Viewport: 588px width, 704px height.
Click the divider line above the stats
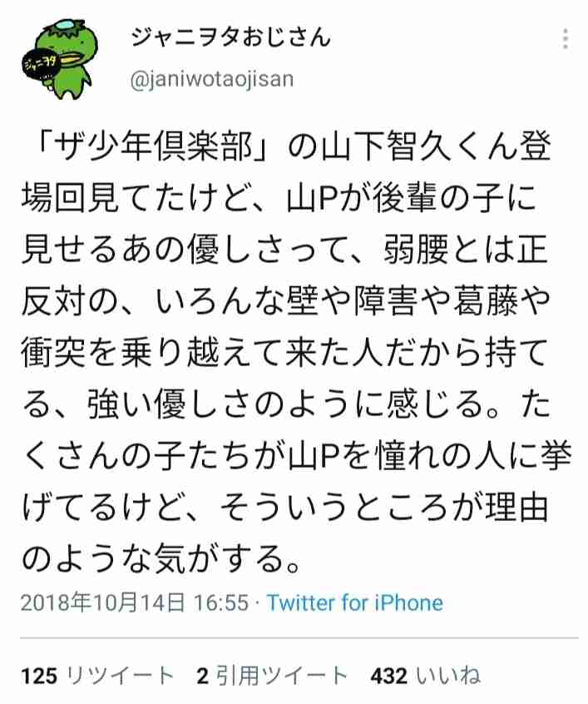pyautogui.click(x=299, y=637)
